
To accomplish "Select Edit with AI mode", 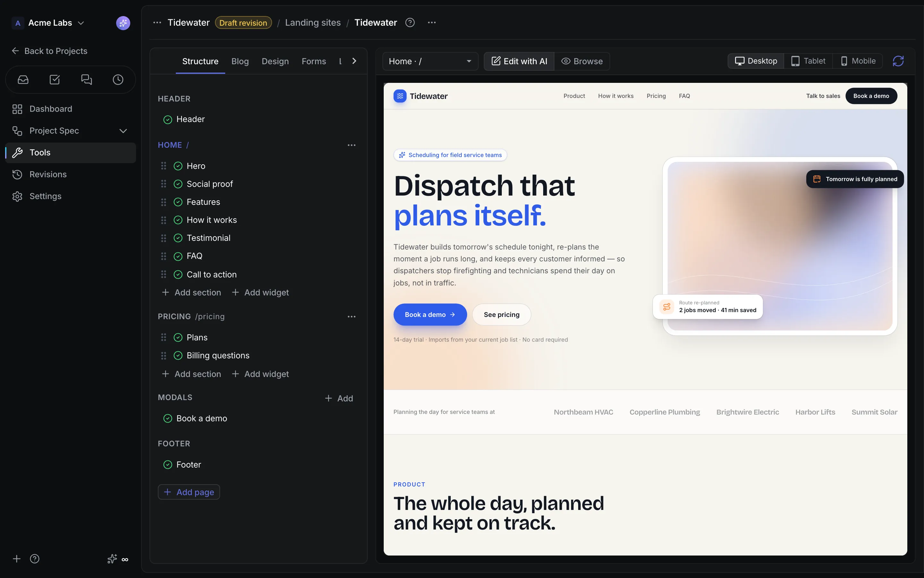I will point(519,61).
